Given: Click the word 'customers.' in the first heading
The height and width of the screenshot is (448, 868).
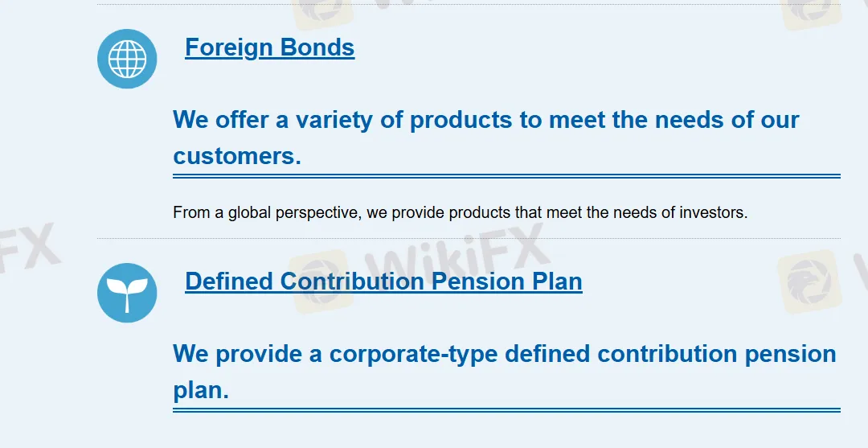Looking at the screenshot, I should 237,156.
